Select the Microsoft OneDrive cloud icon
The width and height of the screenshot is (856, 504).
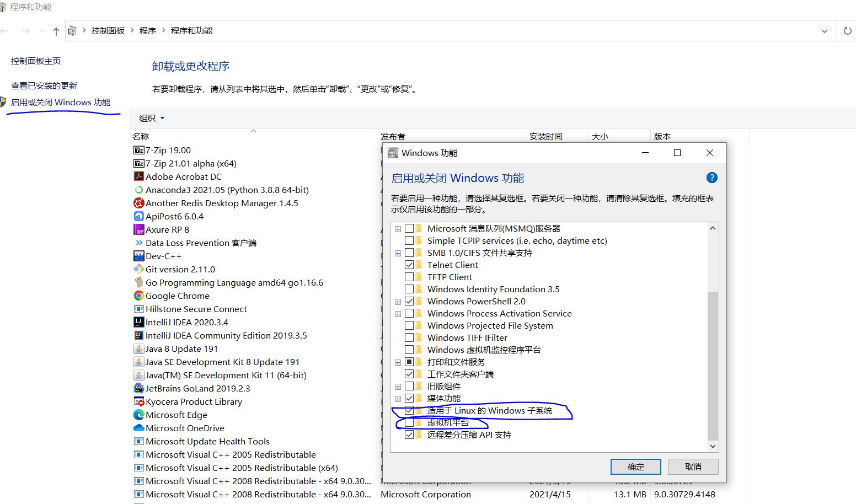tap(139, 428)
